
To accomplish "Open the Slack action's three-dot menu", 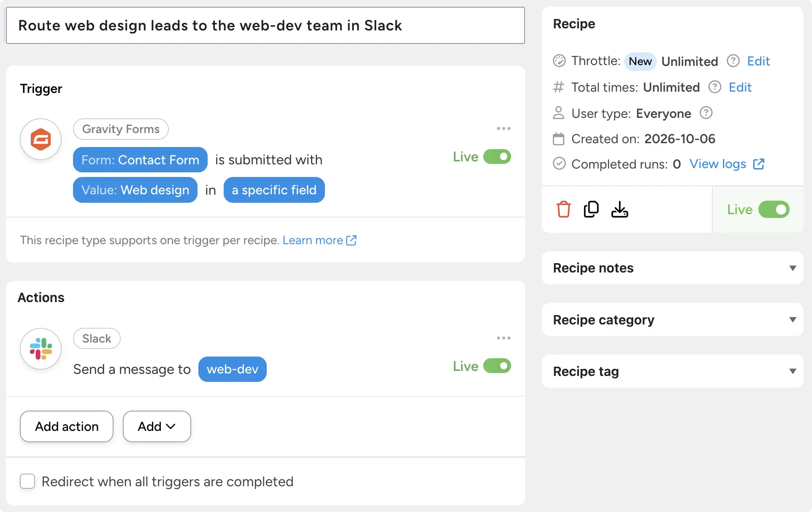I will pyautogui.click(x=503, y=338).
